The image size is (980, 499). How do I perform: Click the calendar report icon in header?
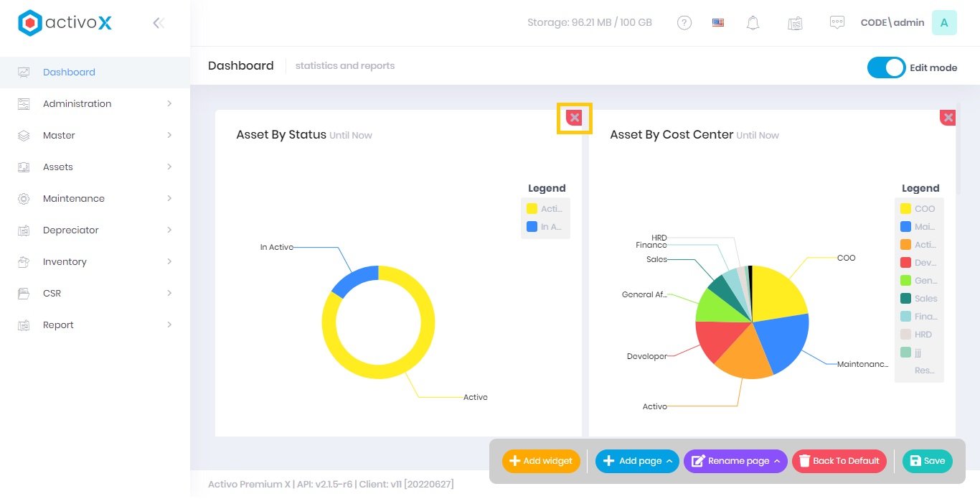(x=794, y=23)
